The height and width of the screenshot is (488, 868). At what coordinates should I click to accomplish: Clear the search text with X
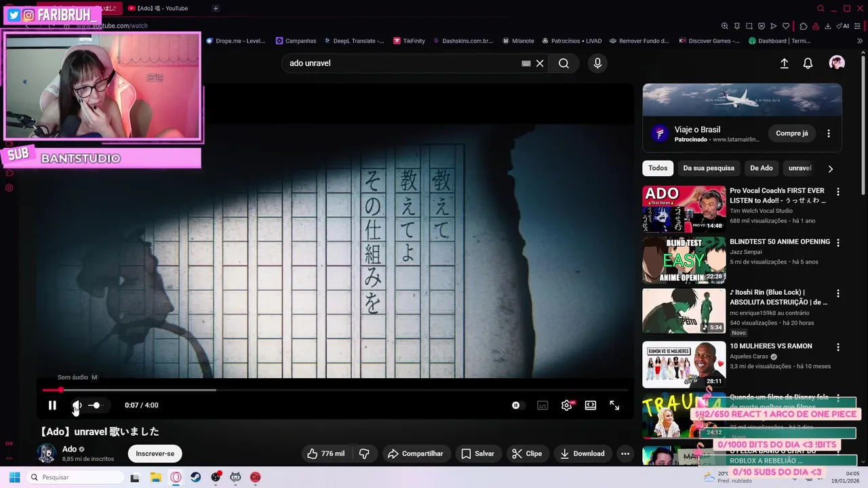(540, 63)
